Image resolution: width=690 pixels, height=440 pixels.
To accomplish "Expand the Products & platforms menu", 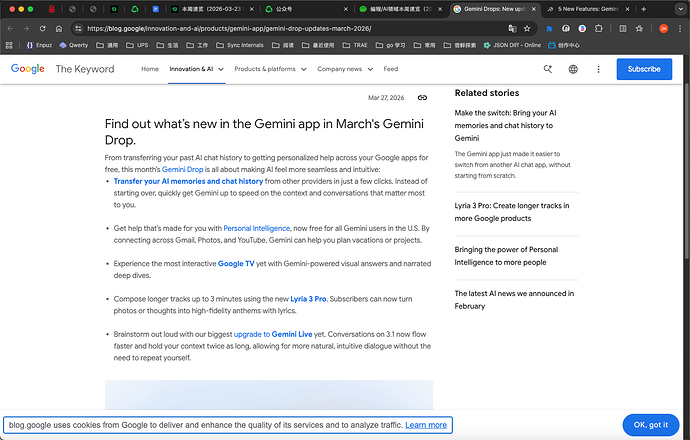I will coord(269,69).
